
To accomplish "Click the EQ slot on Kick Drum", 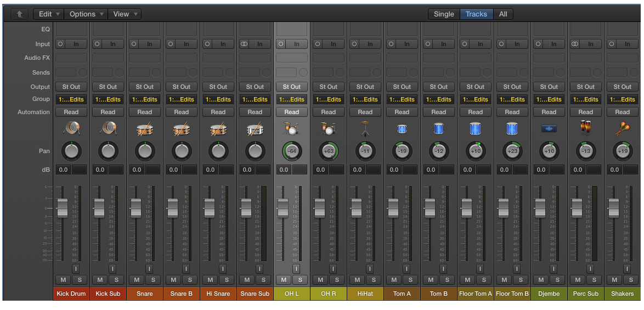I will [x=71, y=29].
